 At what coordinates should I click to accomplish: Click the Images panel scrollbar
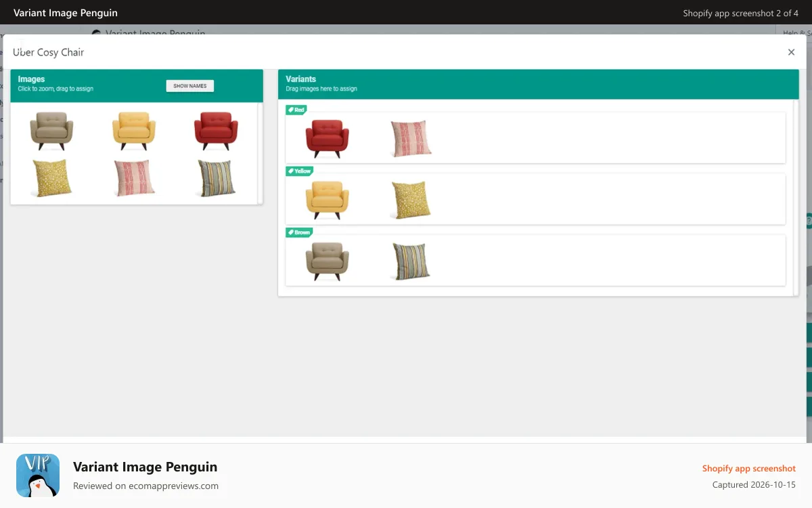[x=260, y=153]
